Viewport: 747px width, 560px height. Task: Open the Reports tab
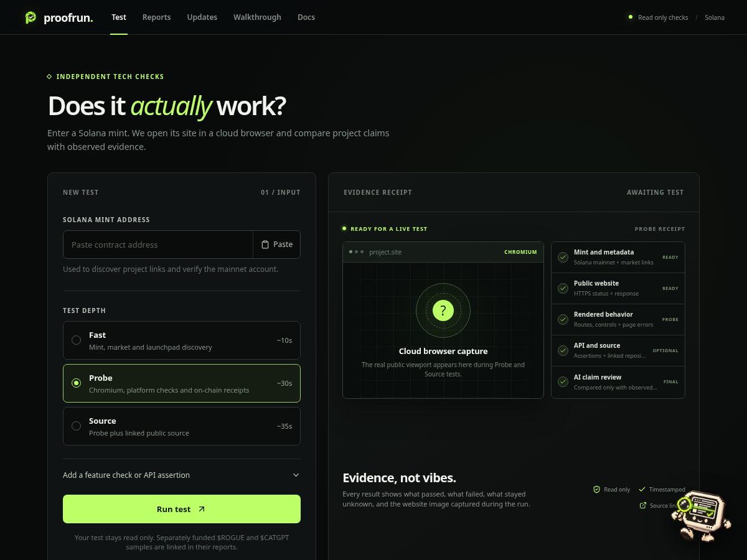point(156,17)
